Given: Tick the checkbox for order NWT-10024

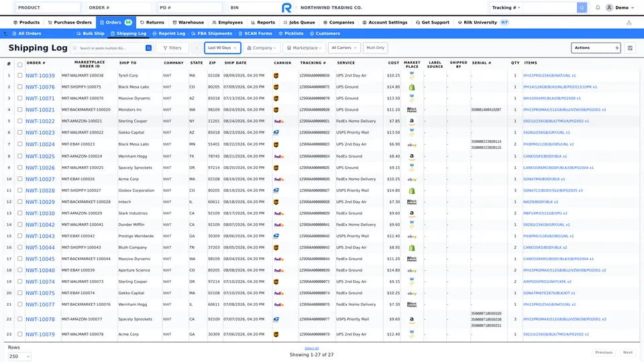Looking at the screenshot, I should tap(19, 144).
